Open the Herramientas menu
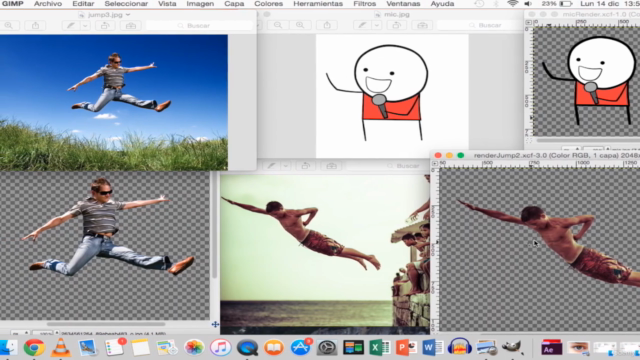Image resolution: width=640 pixels, height=360 pixels. point(318,4)
